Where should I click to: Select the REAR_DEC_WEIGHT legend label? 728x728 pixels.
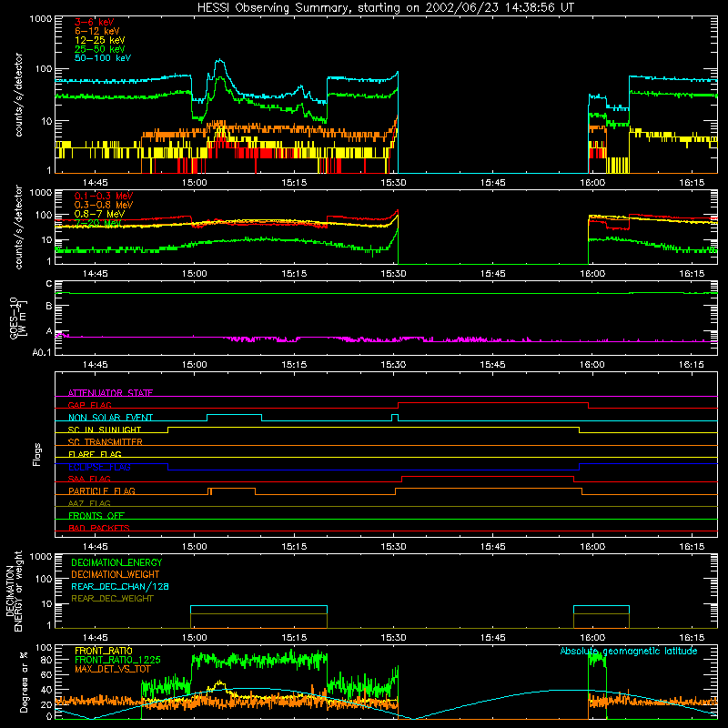(112, 599)
